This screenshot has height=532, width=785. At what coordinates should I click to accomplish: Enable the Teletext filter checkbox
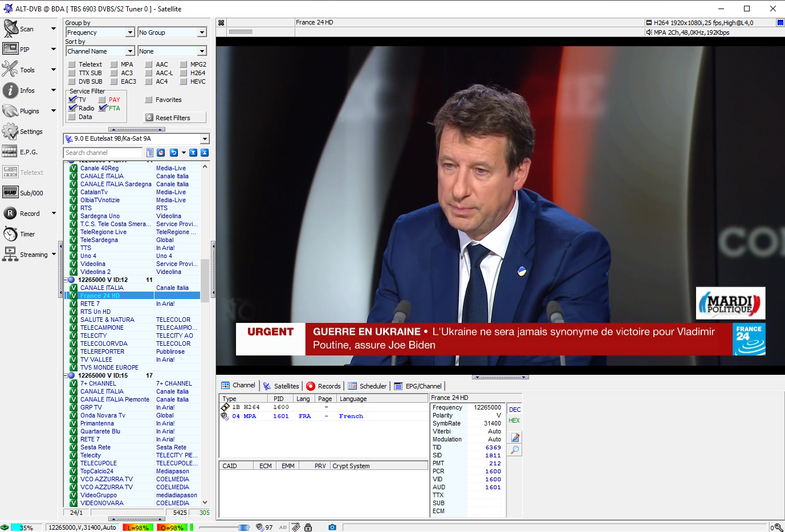pos(72,64)
